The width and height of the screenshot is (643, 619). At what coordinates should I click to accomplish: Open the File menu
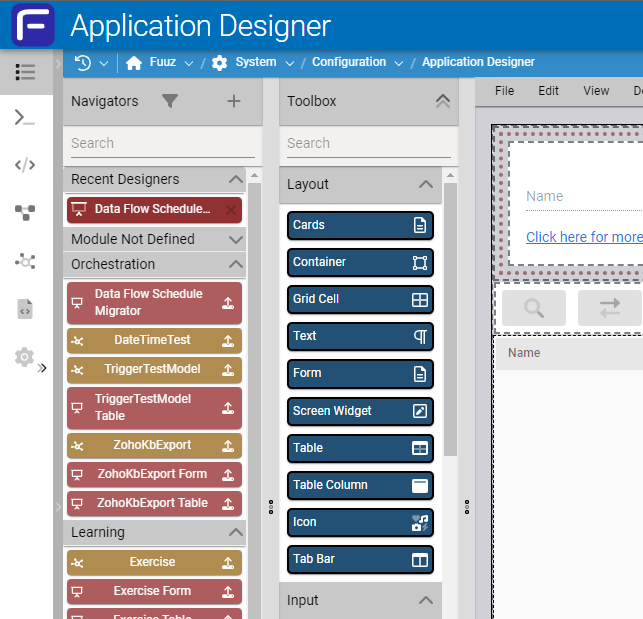(505, 91)
